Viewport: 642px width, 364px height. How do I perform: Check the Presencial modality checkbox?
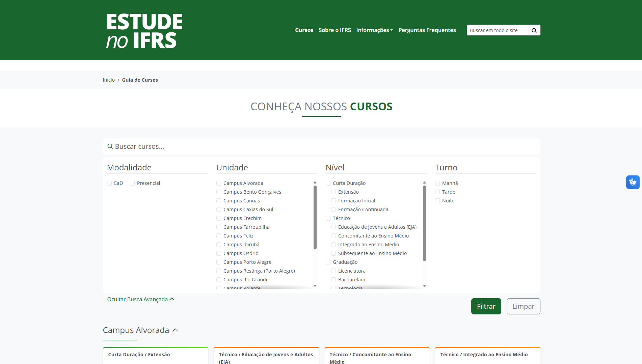tap(132, 183)
